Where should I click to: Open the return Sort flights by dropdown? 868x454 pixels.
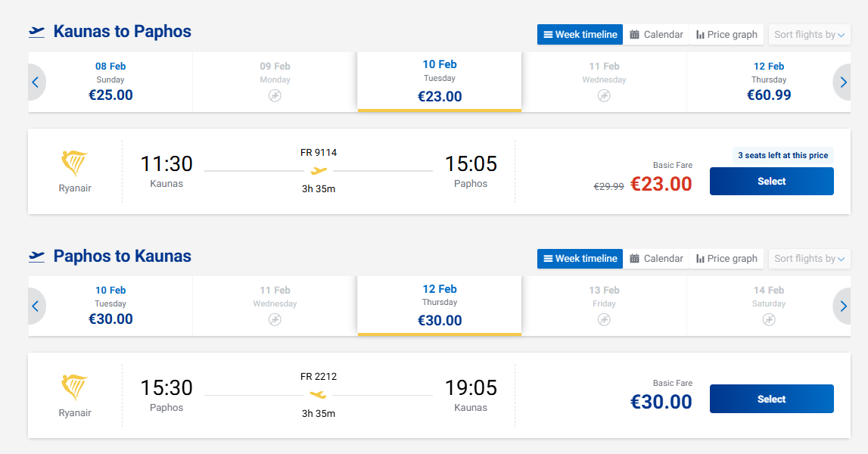pyautogui.click(x=809, y=259)
